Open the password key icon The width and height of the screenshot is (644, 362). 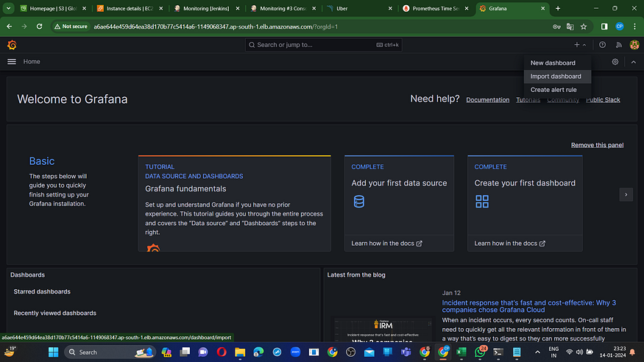click(x=556, y=26)
